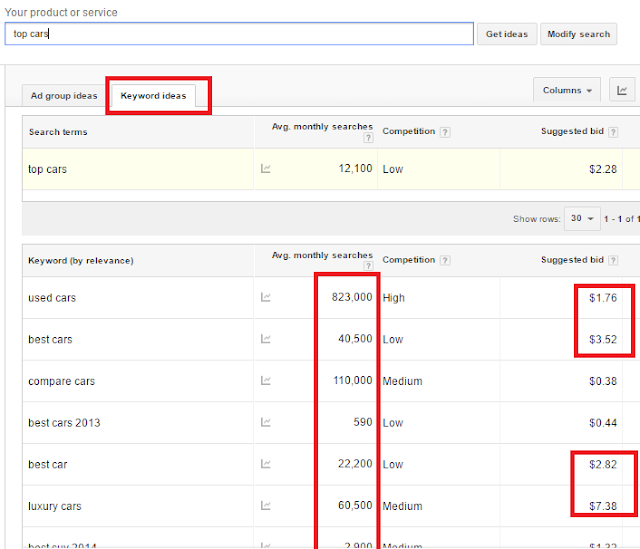Open trend chart icon for used cars
Image resolution: width=640 pixels, height=549 pixels.
(266, 298)
